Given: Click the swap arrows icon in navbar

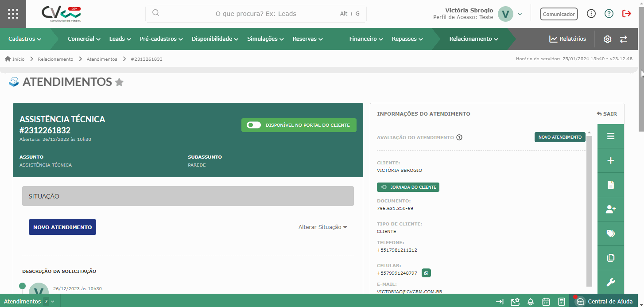Looking at the screenshot, I should [624, 39].
